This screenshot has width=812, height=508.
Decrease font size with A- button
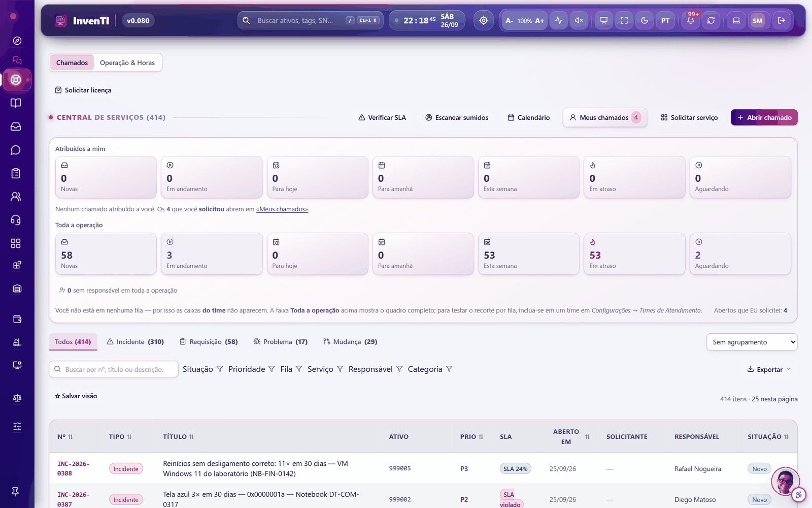(509, 21)
